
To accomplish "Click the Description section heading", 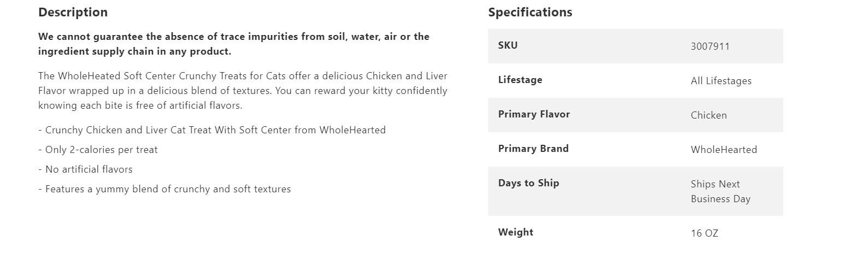I will [x=73, y=12].
